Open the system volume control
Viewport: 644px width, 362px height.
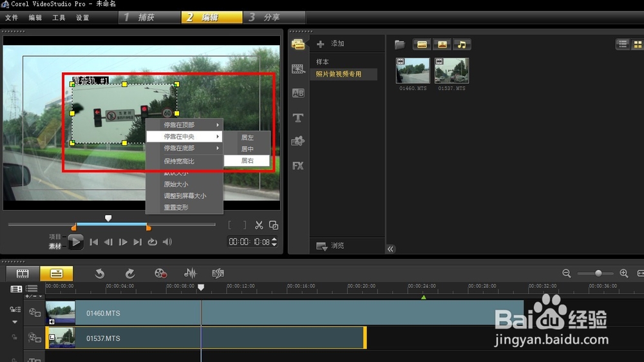[x=167, y=242]
